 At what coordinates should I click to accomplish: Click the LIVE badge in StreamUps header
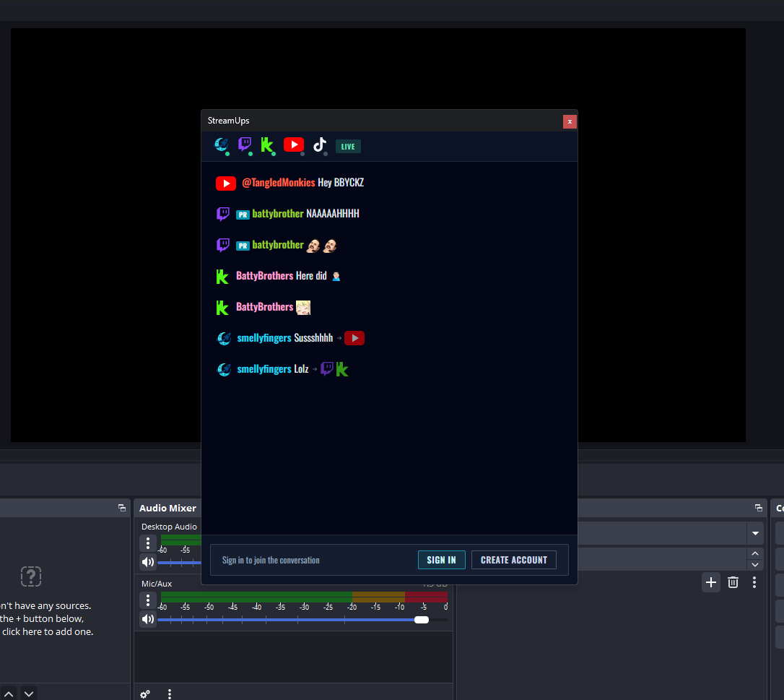(x=348, y=147)
